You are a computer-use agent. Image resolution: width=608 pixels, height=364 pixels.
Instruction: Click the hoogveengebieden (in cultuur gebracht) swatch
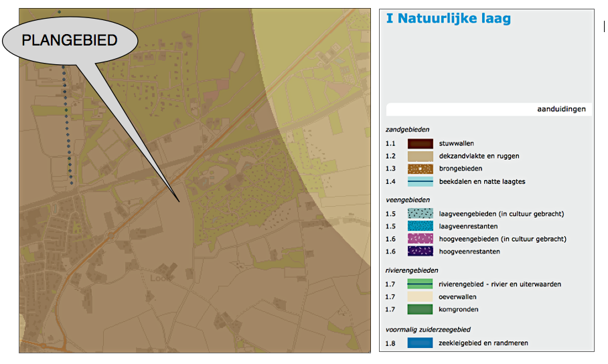(421, 239)
